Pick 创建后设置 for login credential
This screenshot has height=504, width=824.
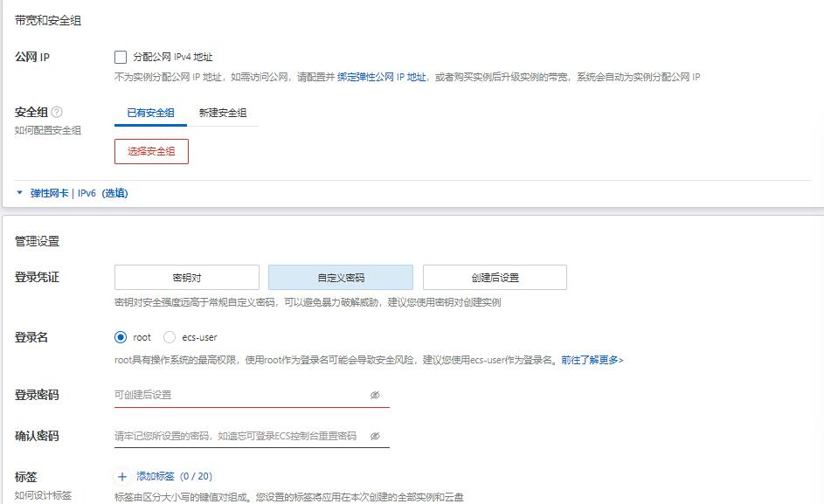click(495, 278)
